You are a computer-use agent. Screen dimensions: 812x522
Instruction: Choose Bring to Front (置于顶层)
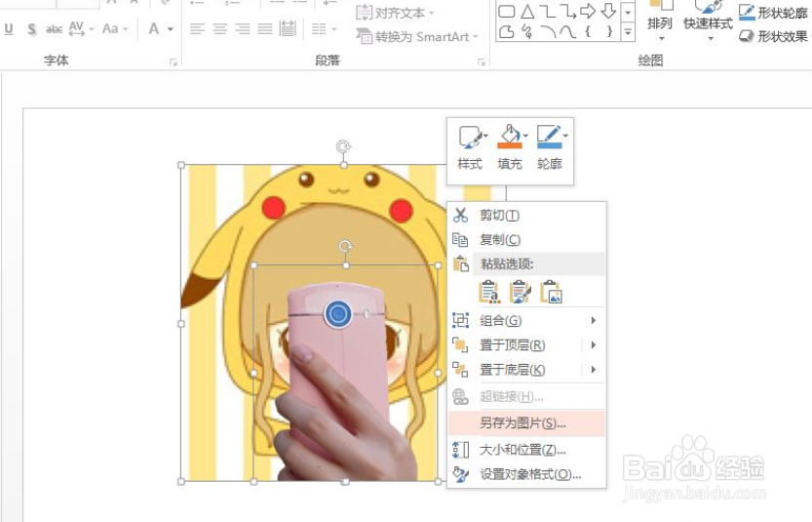point(513,344)
